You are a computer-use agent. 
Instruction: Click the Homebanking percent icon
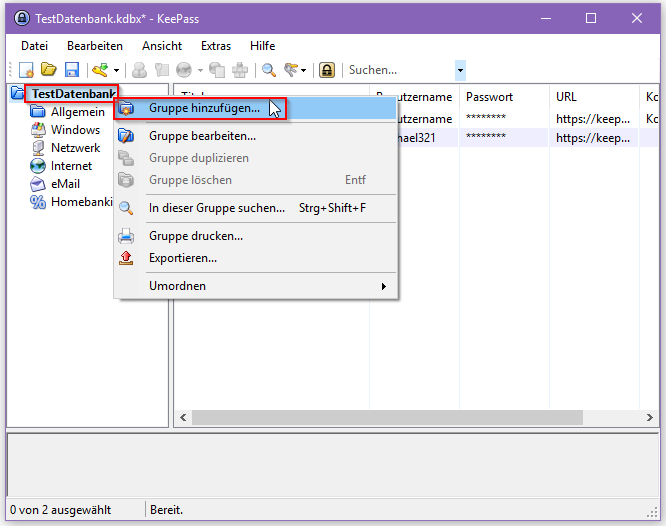pyautogui.click(x=38, y=202)
